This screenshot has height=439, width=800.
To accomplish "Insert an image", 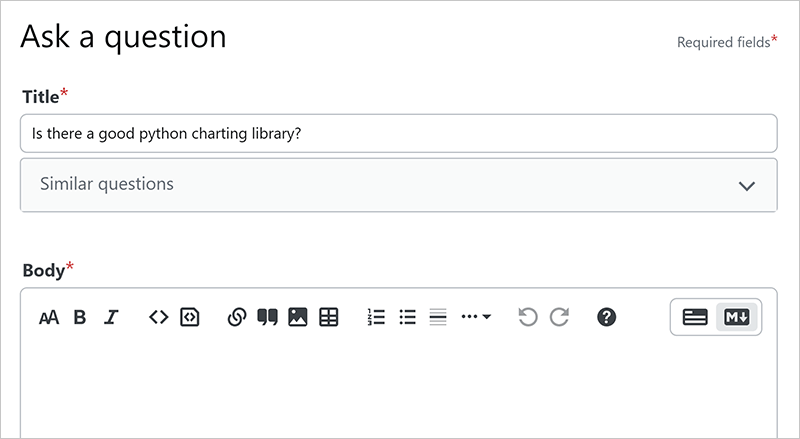I will pyautogui.click(x=297, y=317).
